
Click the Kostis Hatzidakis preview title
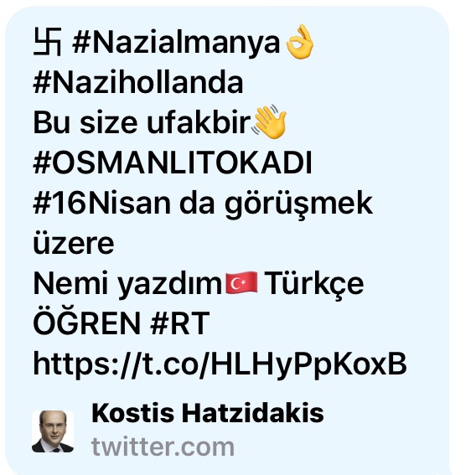pos(208,413)
